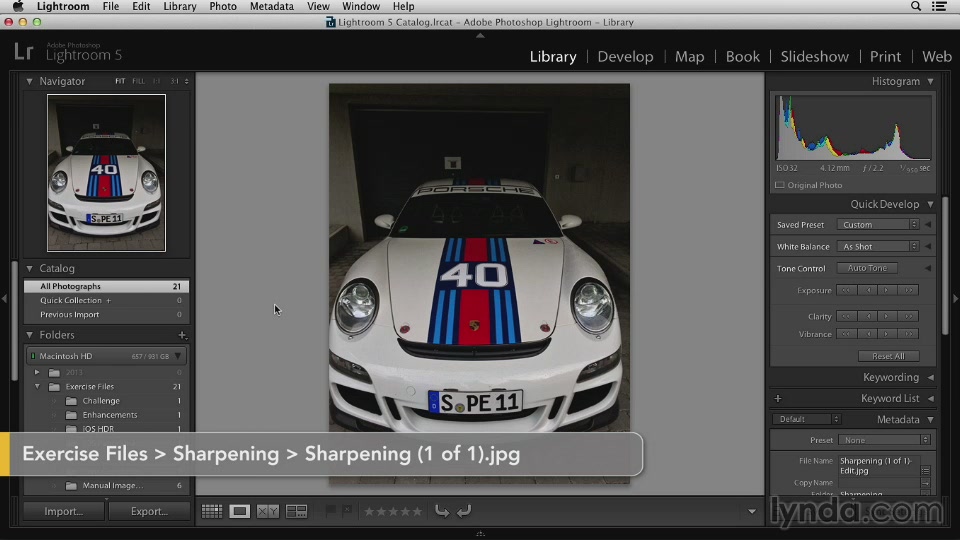The image size is (960, 540).
Task: Show the filmstrip via bottom arrow
Action: [480, 534]
